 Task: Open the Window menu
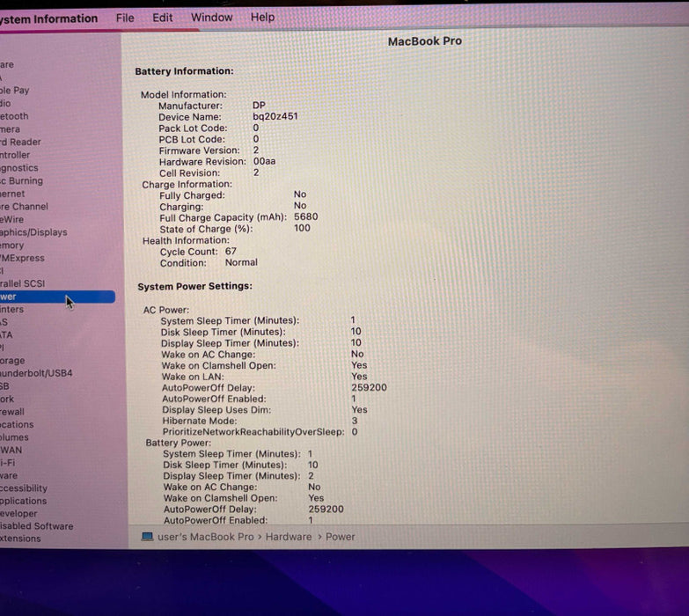212,17
